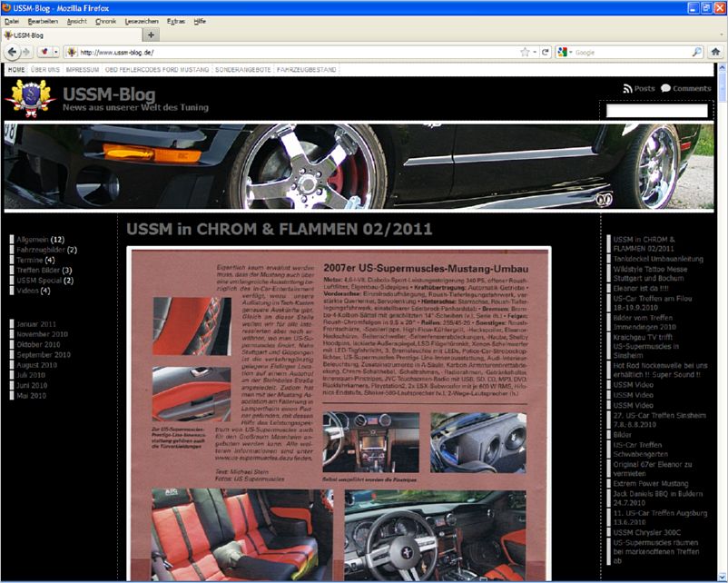The height and width of the screenshot is (583, 728).
Task: Open the IMPRESSUM page
Action: [x=83, y=70]
